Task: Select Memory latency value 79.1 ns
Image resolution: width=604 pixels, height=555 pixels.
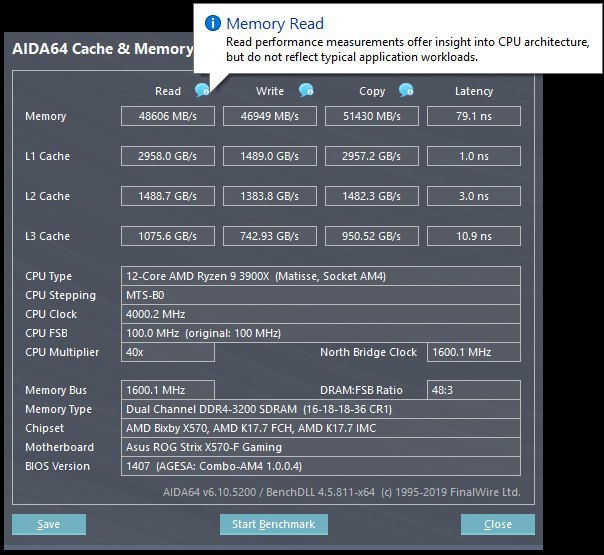Action: point(474,116)
